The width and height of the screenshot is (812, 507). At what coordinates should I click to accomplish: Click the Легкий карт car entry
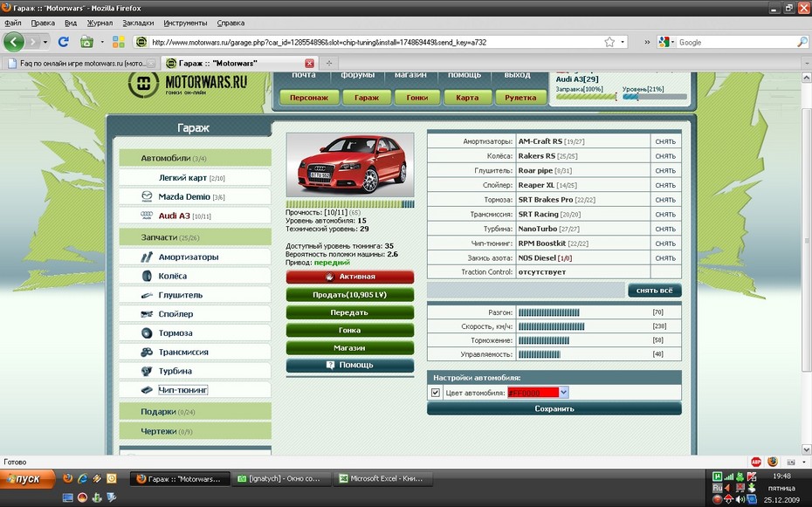(x=196, y=177)
